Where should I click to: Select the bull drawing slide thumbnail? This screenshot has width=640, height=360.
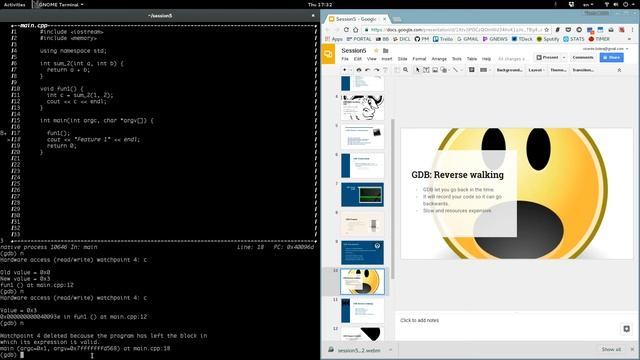pos(362,107)
